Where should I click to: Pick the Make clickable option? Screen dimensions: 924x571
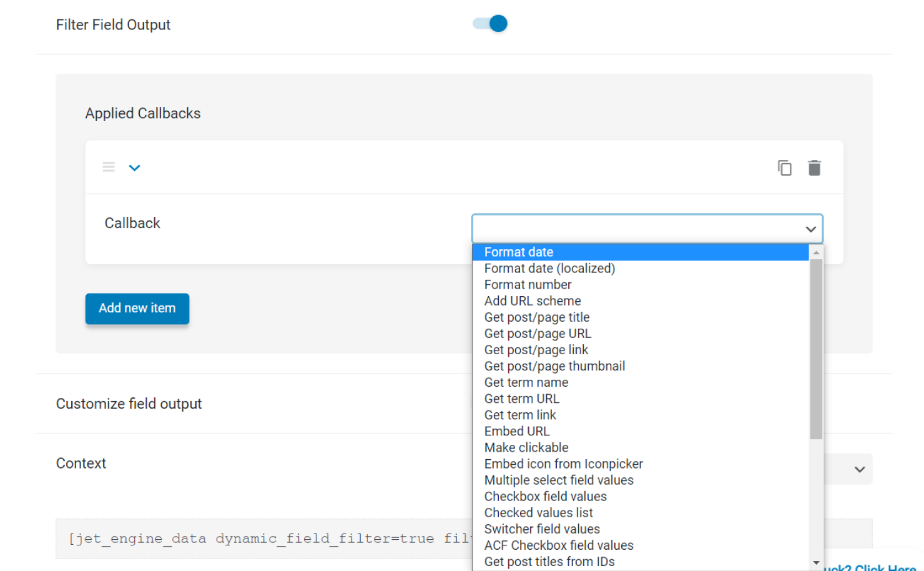pyautogui.click(x=641, y=447)
